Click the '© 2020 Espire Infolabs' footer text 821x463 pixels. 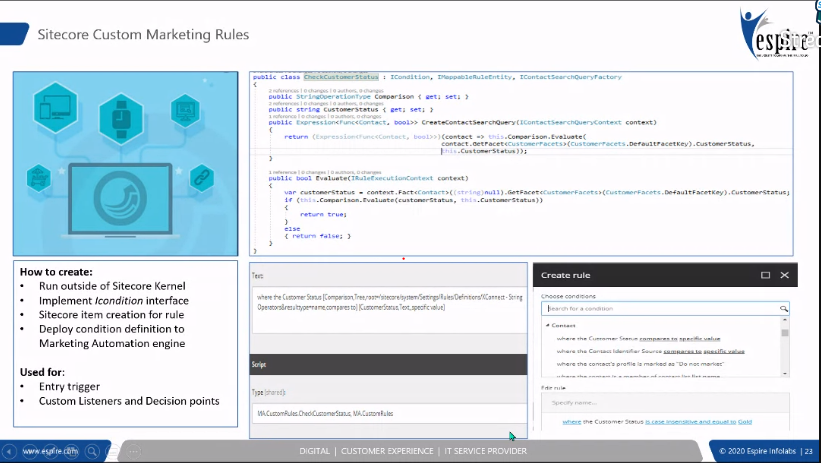pos(757,451)
